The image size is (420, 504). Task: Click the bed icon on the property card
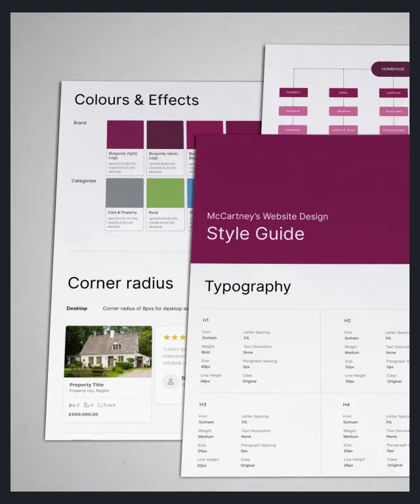pos(72,405)
